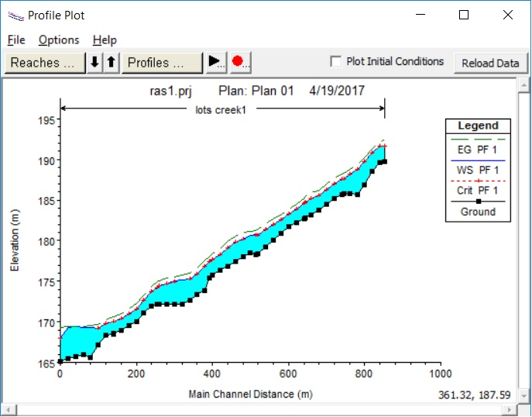Image resolution: width=532 pixels, height=417 pixels.
Task: Click the vertical scrollbar up arrow
Action: 523,85
